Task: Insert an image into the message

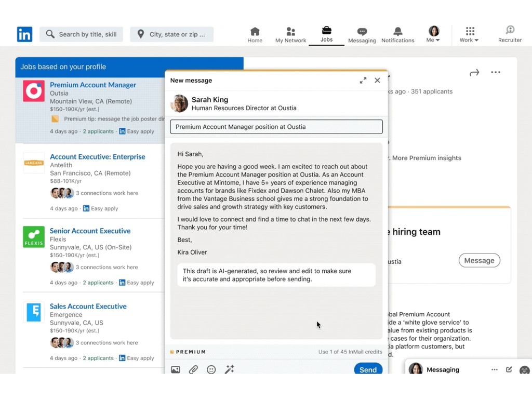Action: pyautogui.click(x=176, y=369)
